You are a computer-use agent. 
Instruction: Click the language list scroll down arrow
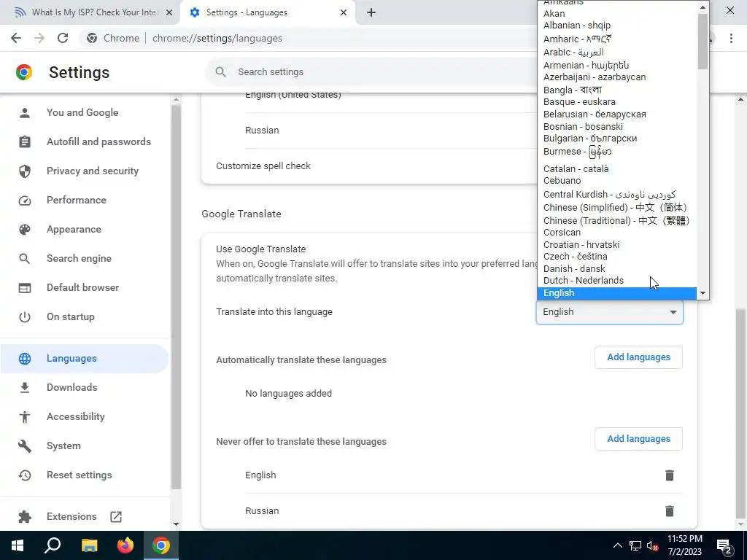[x=703, y=293]
